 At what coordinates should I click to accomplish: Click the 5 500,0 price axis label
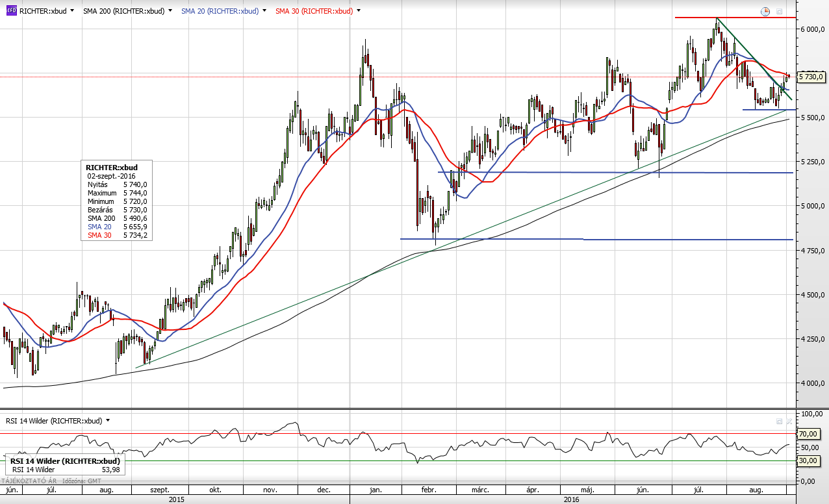812,118
